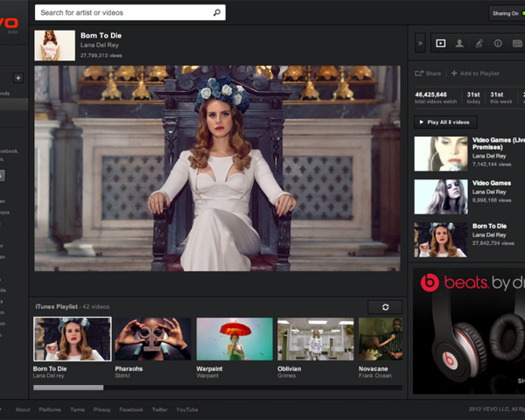Viewport: 525px width, 420px height.
Task: Open the YouTube footer link
Action: pyautogui.click(x=187, y=409)
